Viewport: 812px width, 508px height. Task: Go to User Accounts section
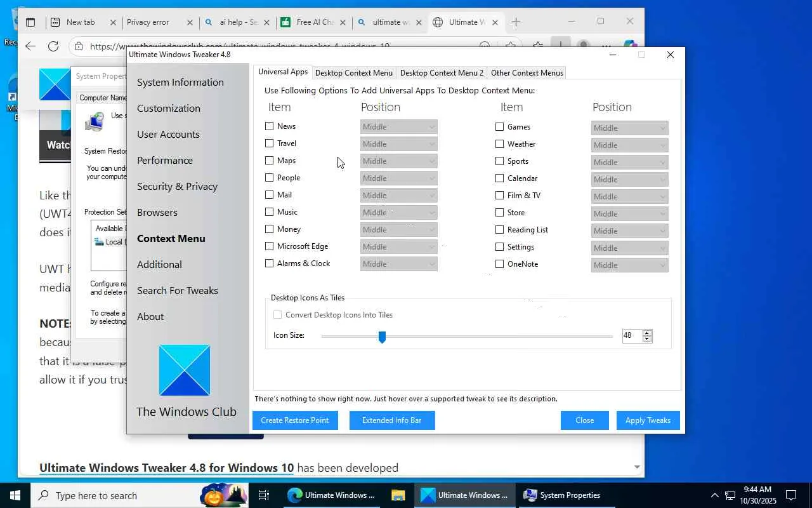168,135
